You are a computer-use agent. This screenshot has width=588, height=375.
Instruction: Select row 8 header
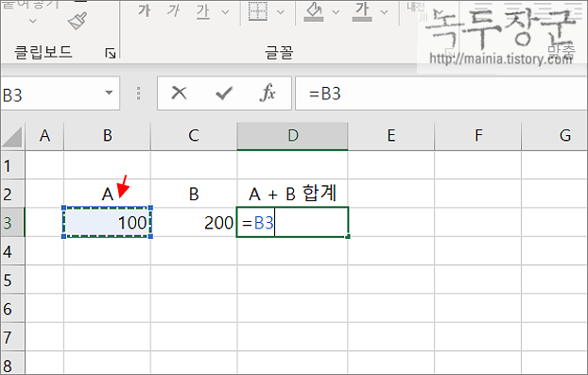12,363
